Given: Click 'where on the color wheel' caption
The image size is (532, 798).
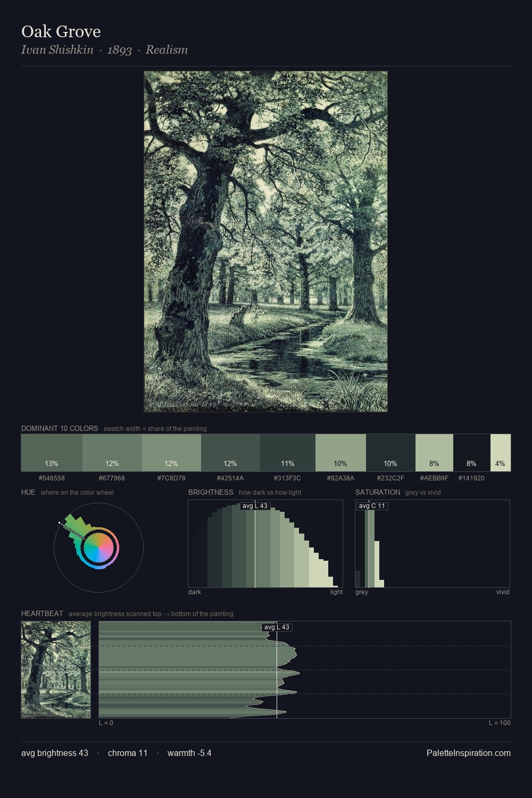Looking at the screenshot, I should (x=77, y=492).
